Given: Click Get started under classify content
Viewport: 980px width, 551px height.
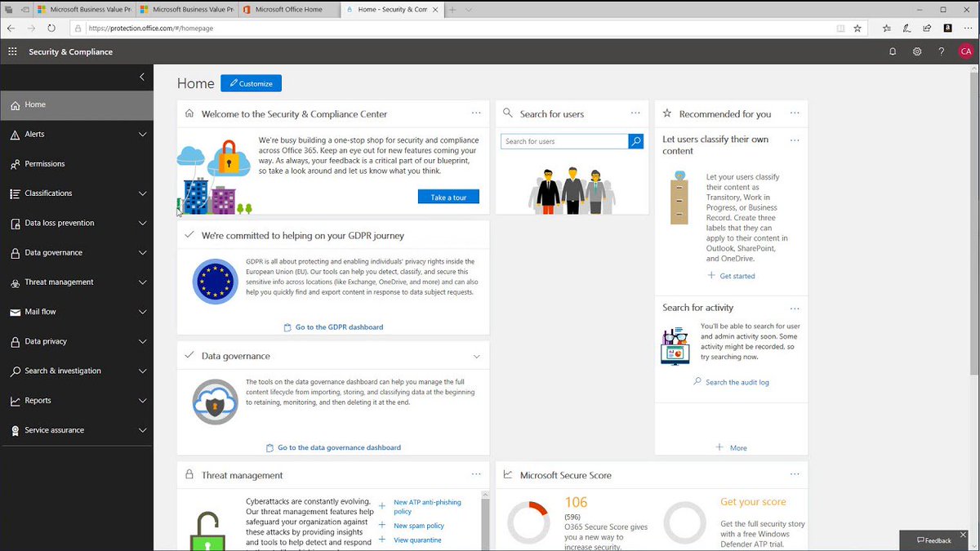Looking at the screenshot, I should [731, 276].
